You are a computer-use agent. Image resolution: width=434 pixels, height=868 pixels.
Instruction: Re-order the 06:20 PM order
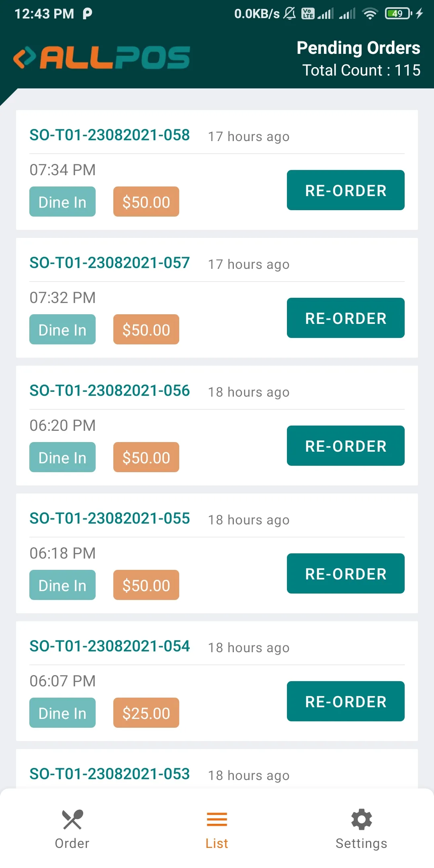click(x=346, y=446)
